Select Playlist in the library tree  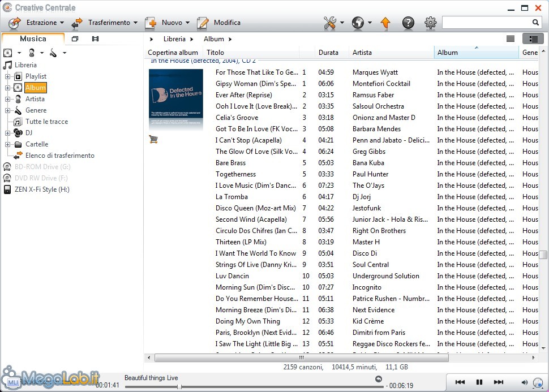(36, 76)
